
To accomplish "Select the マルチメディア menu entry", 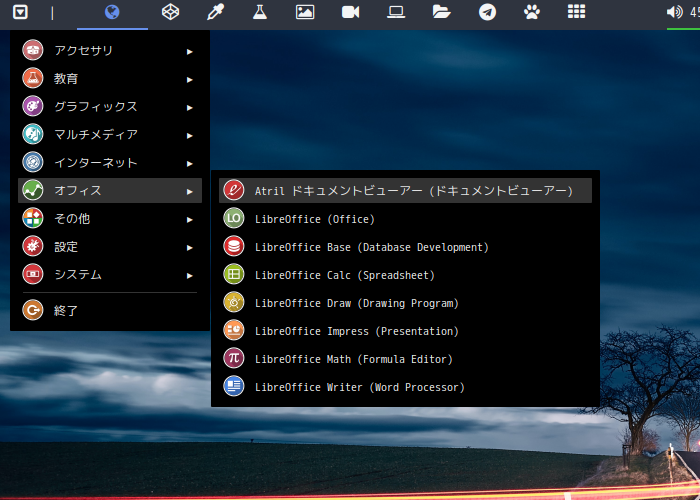I will tap(110, 134).
